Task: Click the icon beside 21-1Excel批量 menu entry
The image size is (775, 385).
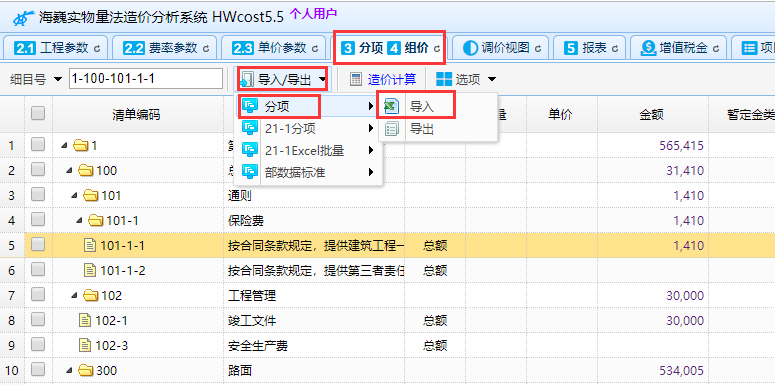Action: [251, 150]
